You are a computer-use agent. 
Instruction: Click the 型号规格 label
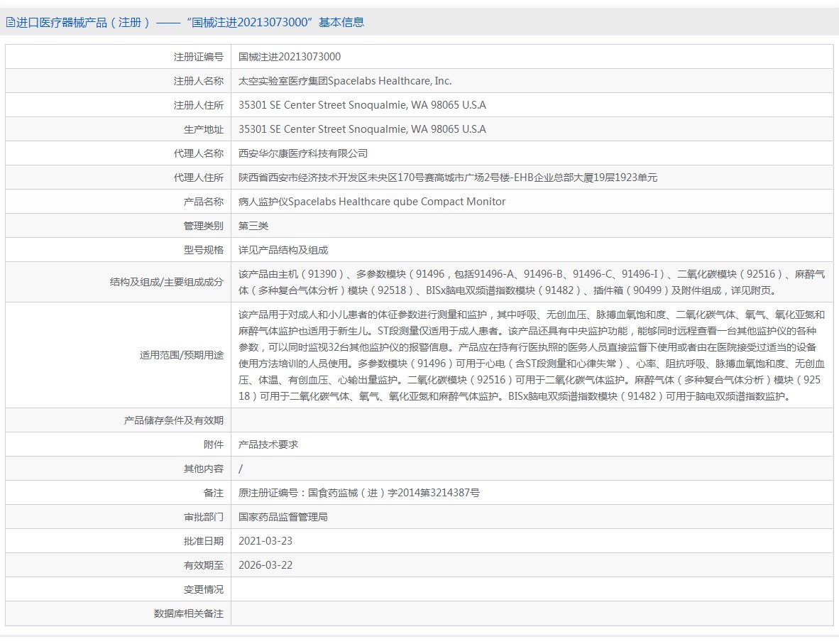click(203, 249)
